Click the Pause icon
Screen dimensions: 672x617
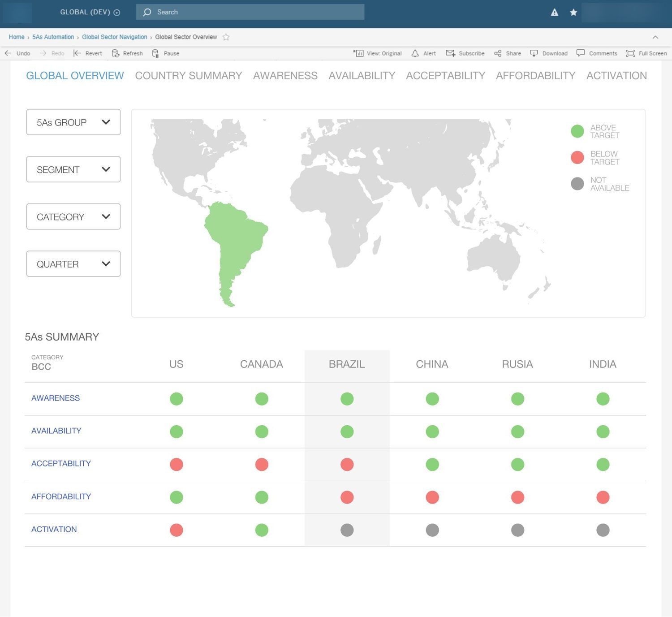click(x=155, y=53)
